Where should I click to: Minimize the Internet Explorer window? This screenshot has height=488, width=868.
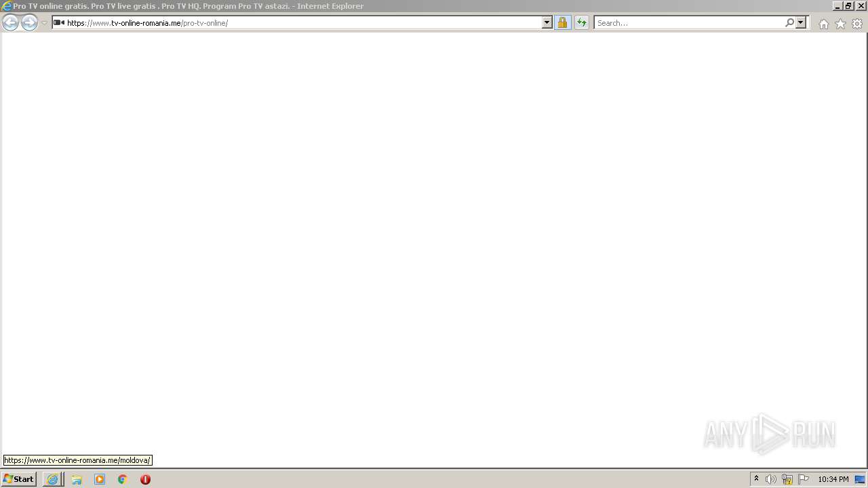point(837,6)
